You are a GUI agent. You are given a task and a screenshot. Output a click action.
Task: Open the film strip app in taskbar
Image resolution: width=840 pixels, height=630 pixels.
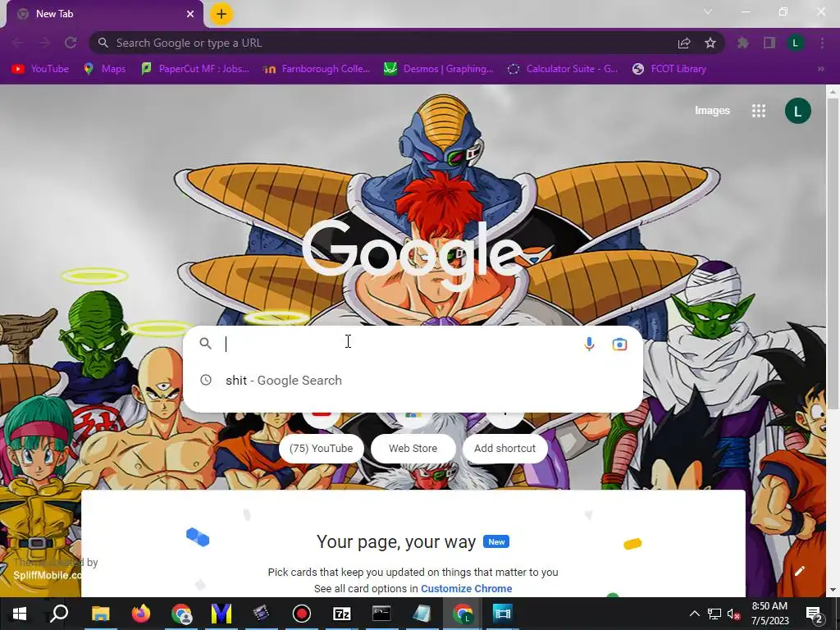pos(503,614)
